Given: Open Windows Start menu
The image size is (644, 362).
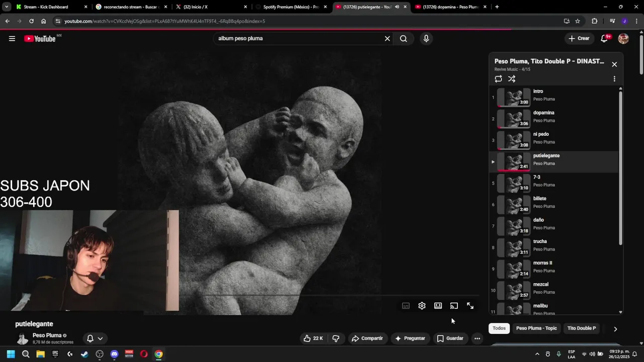Looking at the screenshot, I should tap(11, 354).
